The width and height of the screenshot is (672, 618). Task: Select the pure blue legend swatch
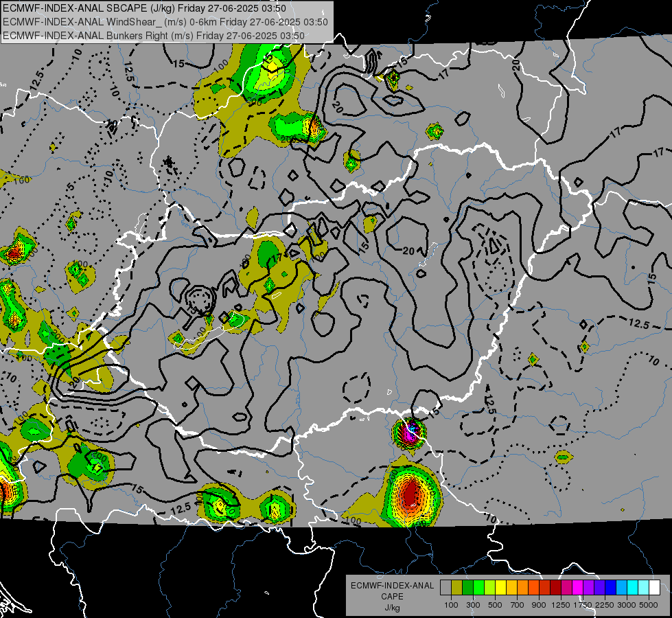click(x=611, y=588)
